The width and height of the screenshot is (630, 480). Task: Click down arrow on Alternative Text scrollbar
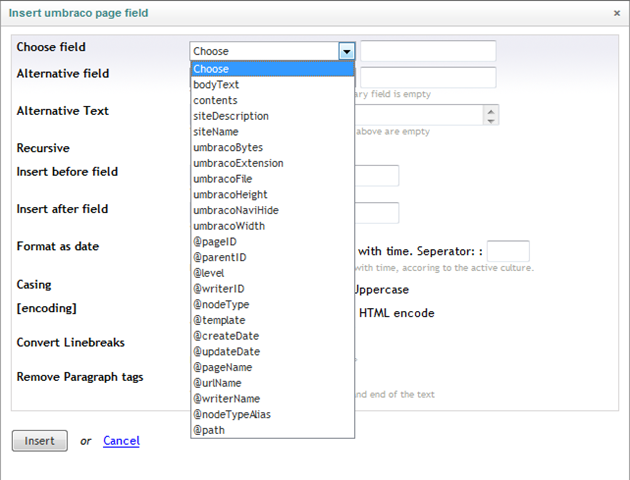click(x=491, y=121)
